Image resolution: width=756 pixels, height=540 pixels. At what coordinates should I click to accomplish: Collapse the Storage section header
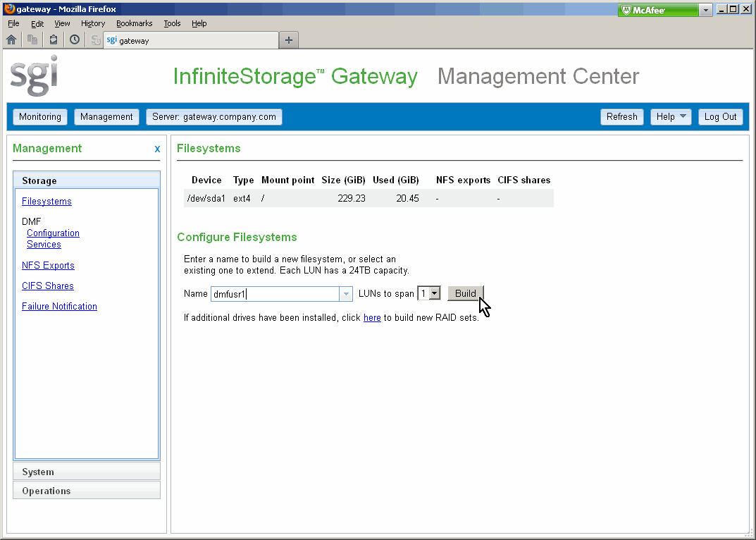87,180
